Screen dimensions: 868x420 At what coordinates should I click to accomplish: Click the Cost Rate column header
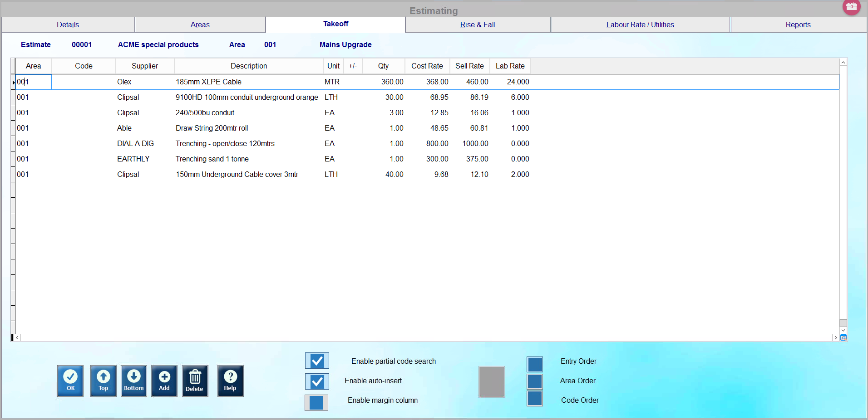[427, 66]
